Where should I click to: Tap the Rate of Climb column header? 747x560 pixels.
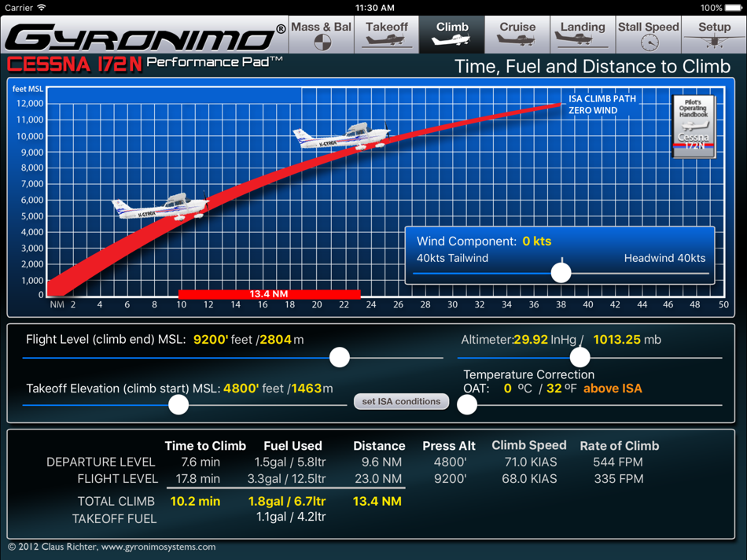click(x=620, y=446)
